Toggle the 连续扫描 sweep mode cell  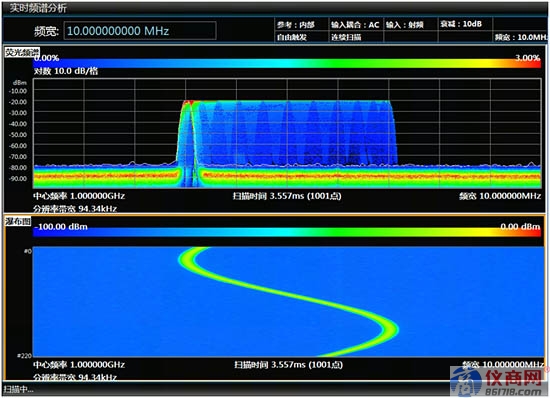[x=356, y=37]
